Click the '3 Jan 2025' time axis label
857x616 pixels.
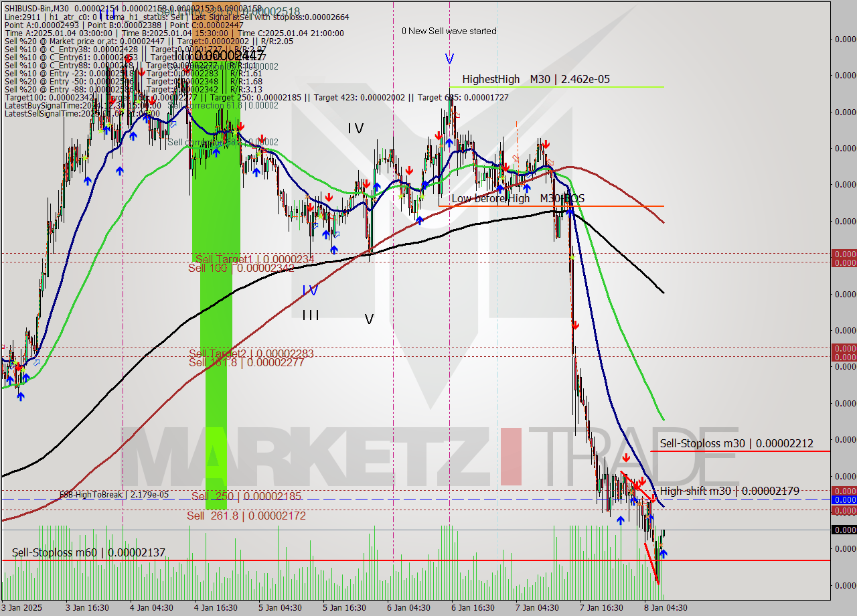[21, 608]
